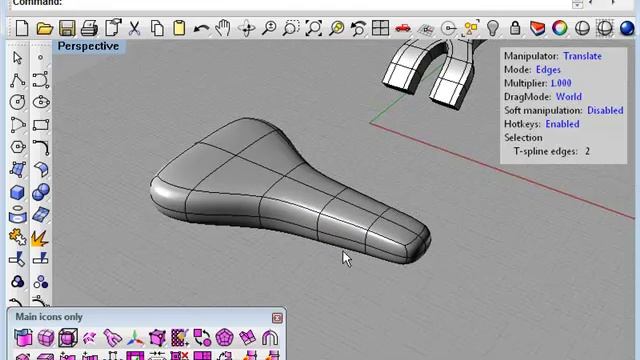Select the blue Box solid tool
640x360 pixels.
pyautogui.click(x=17, y=192)
